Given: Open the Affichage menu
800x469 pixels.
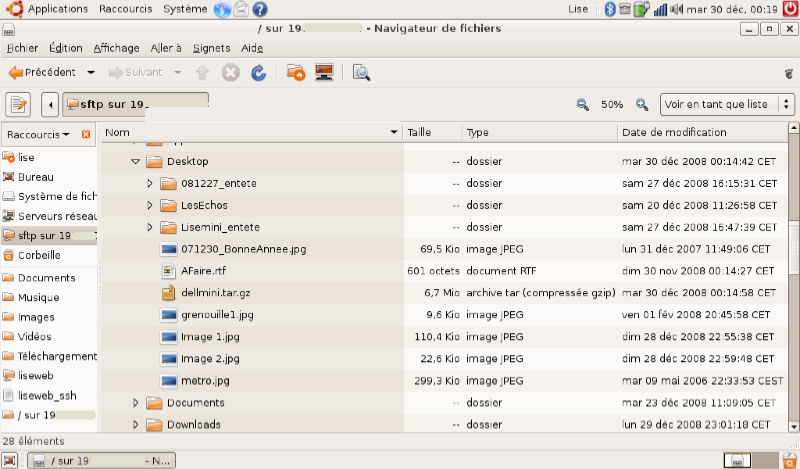Looking at the screenshot, I should click(116, 48).
